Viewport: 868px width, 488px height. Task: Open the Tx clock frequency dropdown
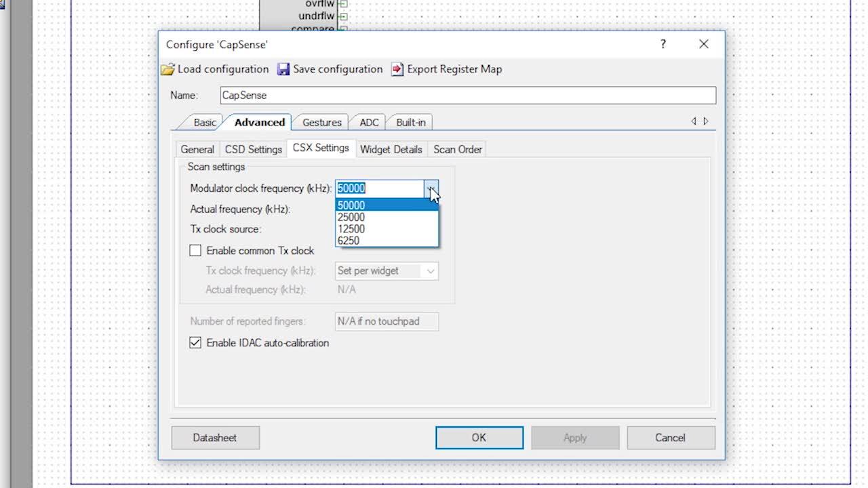click(x=431, y=271)
